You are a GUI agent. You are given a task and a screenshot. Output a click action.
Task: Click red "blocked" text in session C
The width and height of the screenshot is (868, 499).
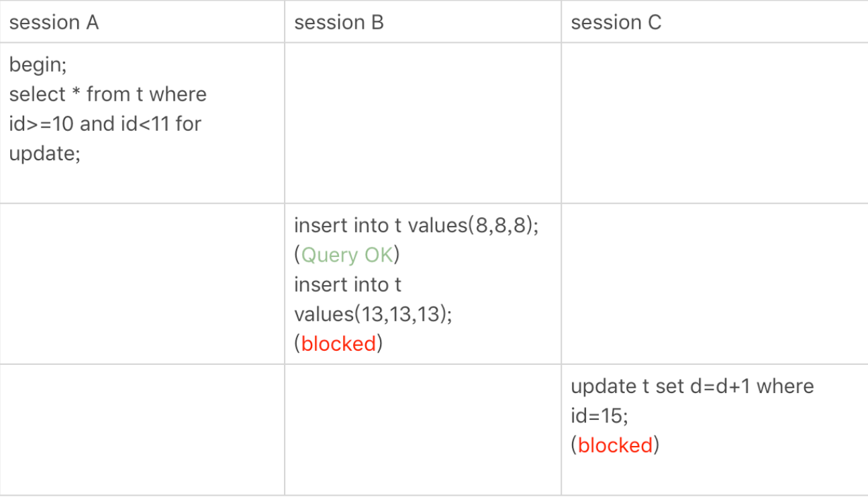pyautogui.click(x=615, y=446)
